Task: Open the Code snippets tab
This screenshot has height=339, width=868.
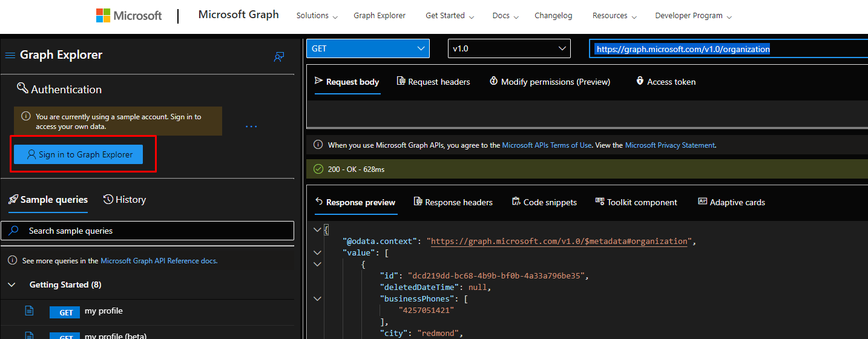Action: 544,202
